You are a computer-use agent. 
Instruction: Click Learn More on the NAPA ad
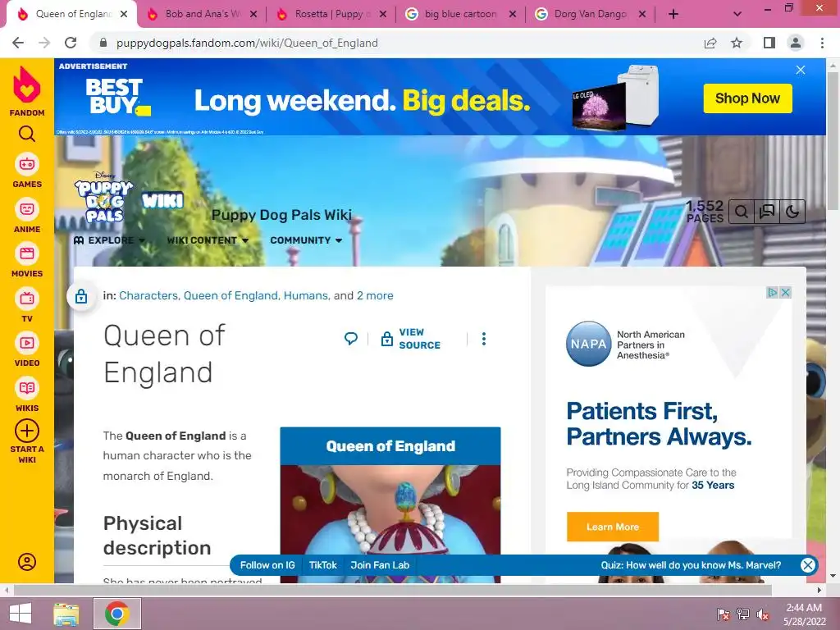click(x=612, y=527)
